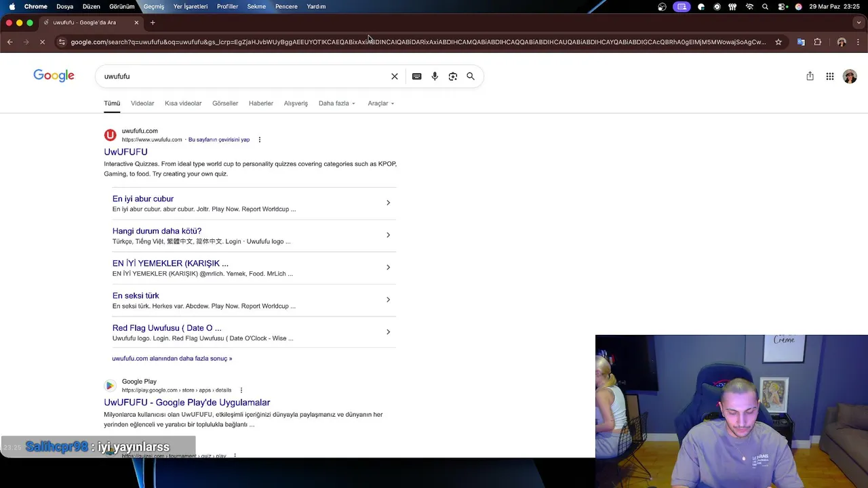The height and width of the screenshot is (488, 868).
Task: Click 'Bu sayfanın çevirisini yap' link
Action: click(x=219, y=140)
